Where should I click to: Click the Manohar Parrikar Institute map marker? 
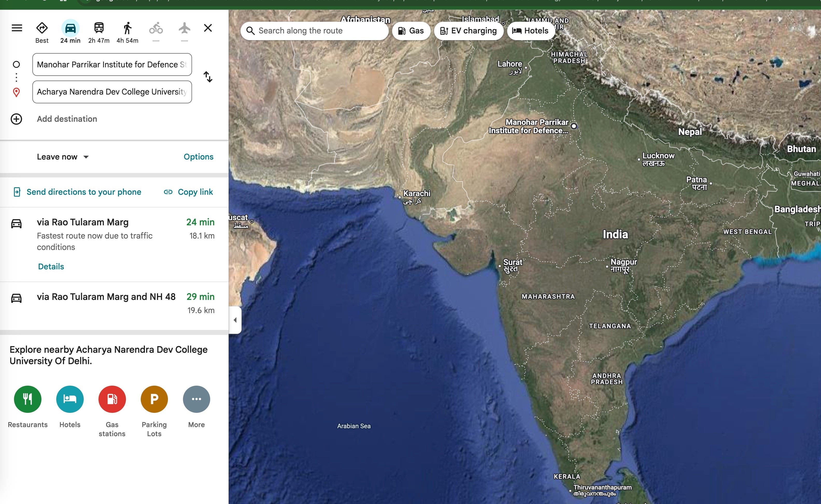574,126
